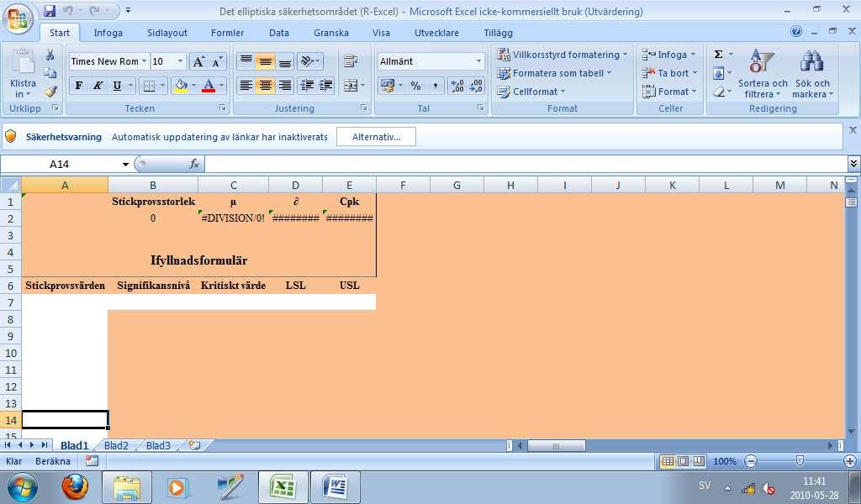861x504 pixels.
Task: Decrease indent icon
Action: point(308,86)
